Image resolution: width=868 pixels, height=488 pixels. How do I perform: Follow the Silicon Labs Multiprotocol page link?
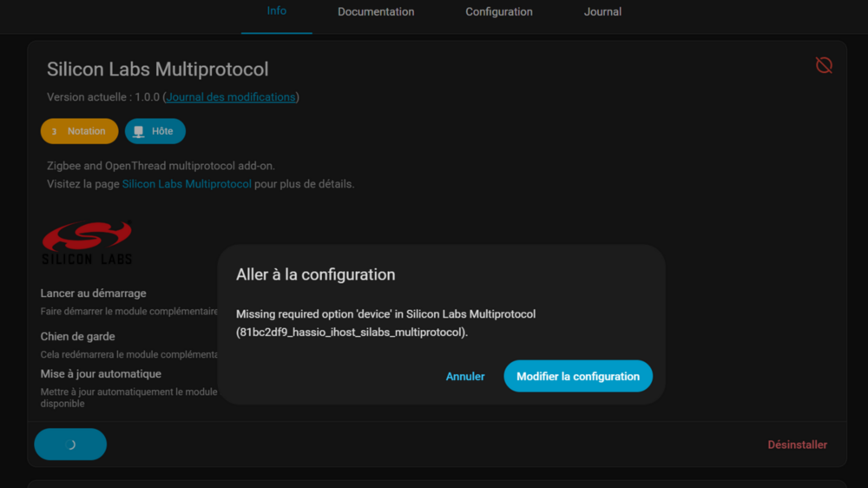click(x=187, y=184)
